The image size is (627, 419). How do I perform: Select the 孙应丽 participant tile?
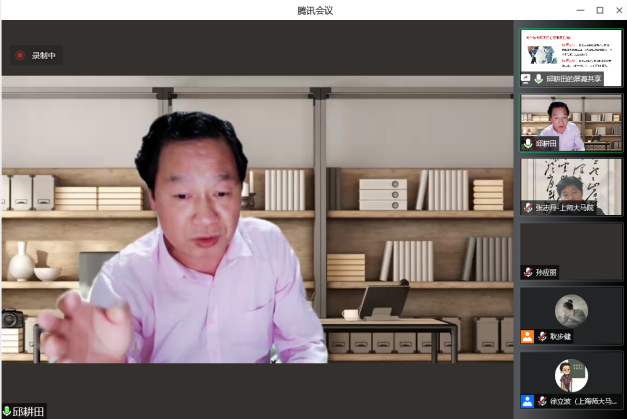[x=571, y=250]
